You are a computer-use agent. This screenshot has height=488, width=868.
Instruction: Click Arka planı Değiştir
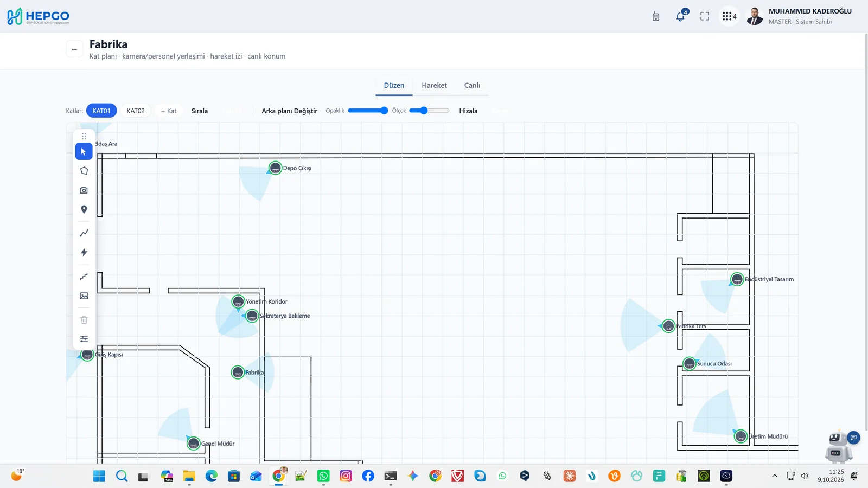[x=289, y=111]
